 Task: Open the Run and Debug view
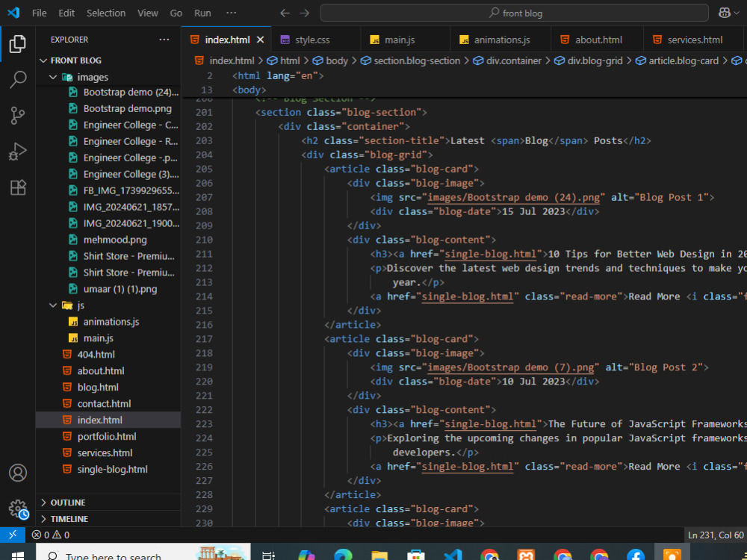(x=18, y=152)
